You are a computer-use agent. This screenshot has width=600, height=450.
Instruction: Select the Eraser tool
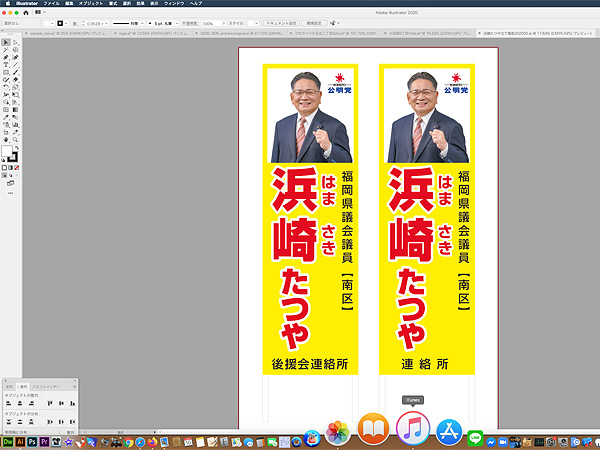pos(15,80)
